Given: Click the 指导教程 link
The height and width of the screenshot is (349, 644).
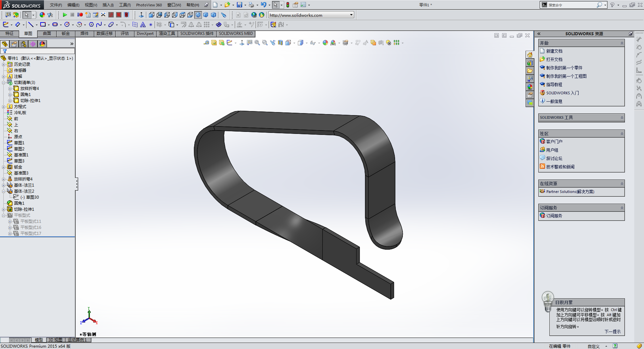Looking at the screenshot, I should tap(554, 85).
